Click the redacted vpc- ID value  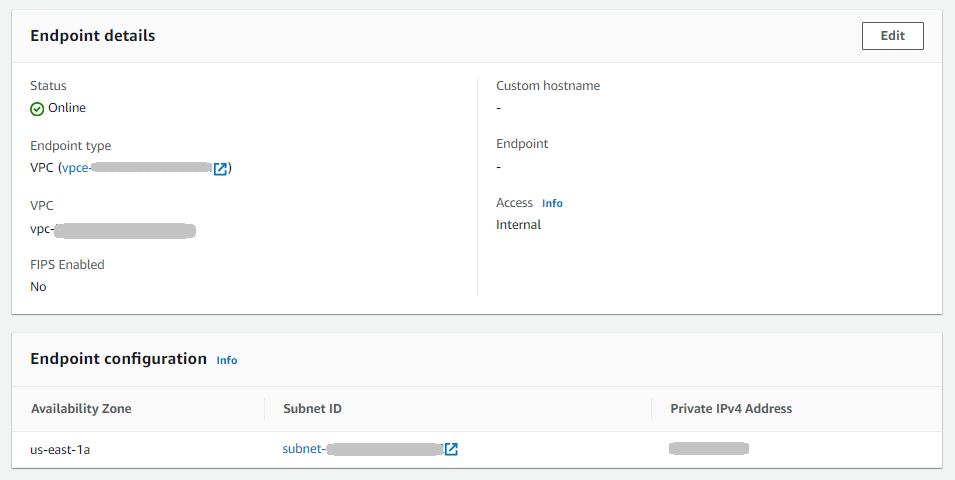coord(113,231)
